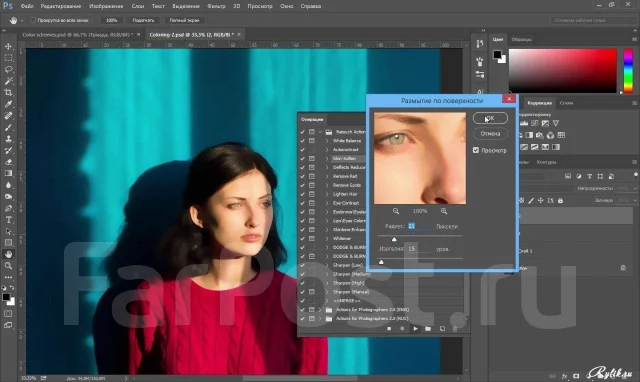Image resolution: width=640 pixels, height=382 pixels.
Task: Select the Brush tool
Action: pyautogui.click(x=8, y=127)
